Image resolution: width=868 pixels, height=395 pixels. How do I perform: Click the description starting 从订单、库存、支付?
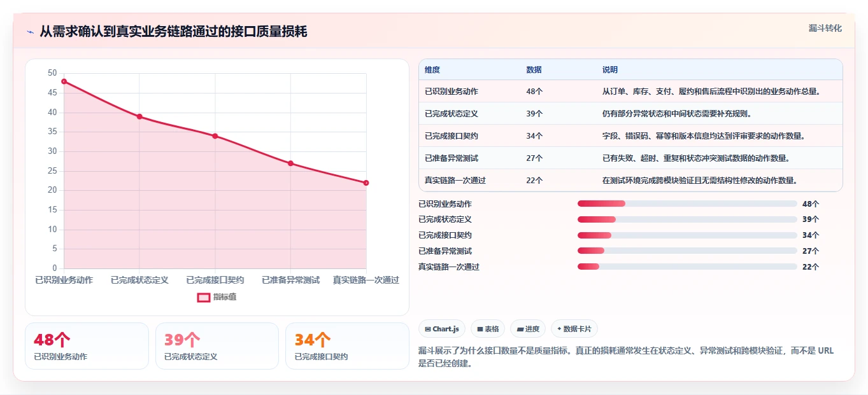[711, 92]
